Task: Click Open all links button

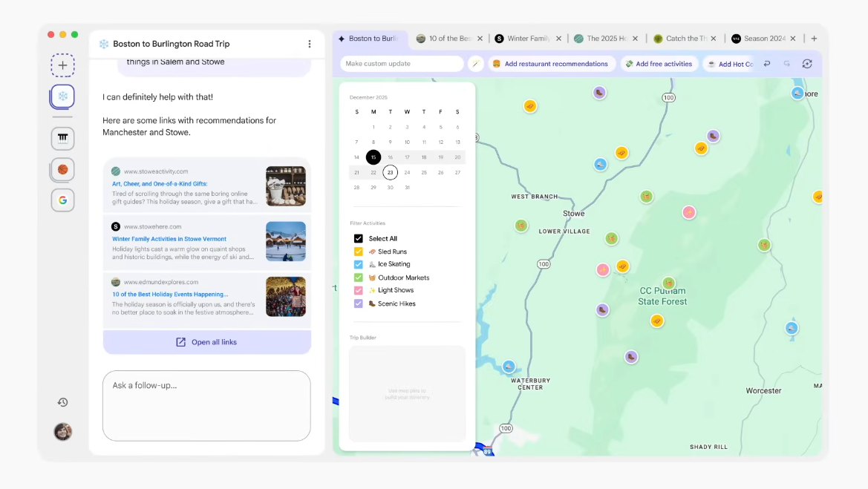Action: pos(206,342)
